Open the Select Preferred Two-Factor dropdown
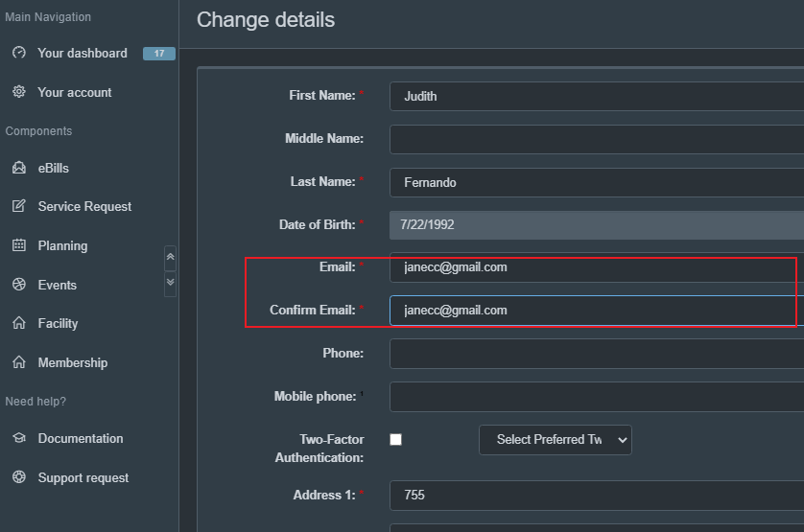 (x=556, y=439)
